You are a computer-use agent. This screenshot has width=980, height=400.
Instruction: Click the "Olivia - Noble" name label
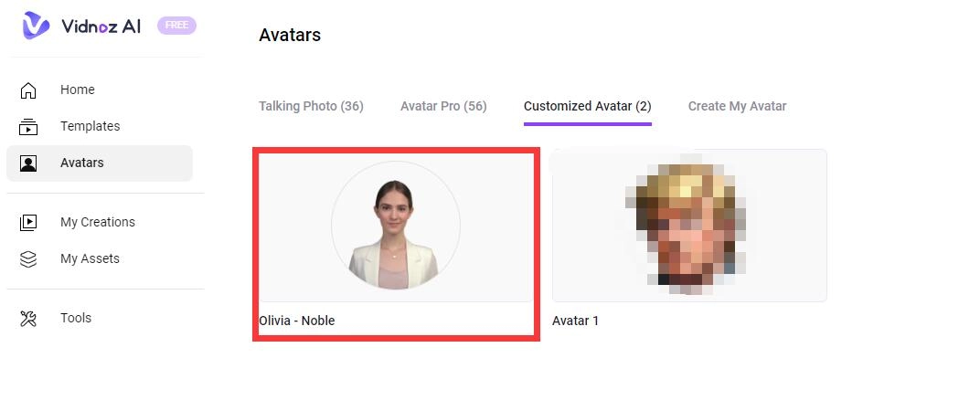coord(297,321)
